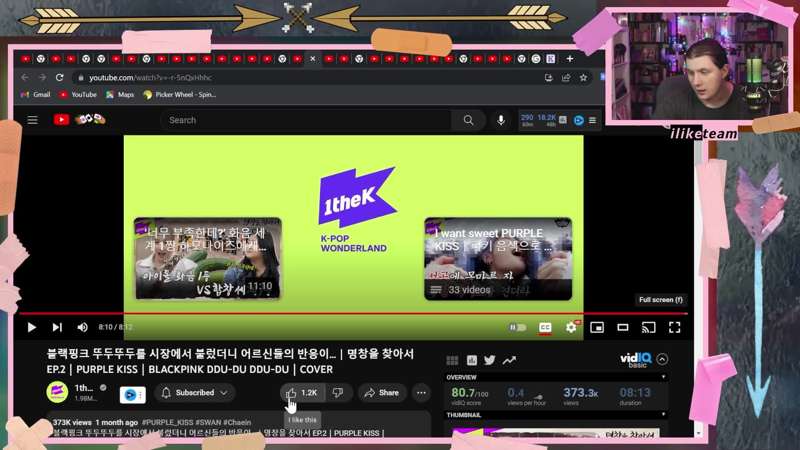Enable miniplayer mode

[x=597, y=327]
